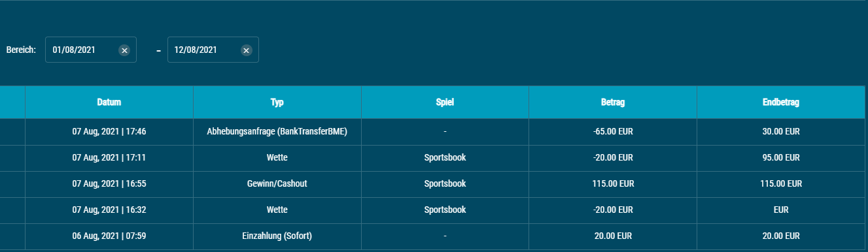Image resolution: width=868 pixels, height=252 pixels.
Task: Select the Einzahlung (Sofort) transaction
Action: [277, 236]
